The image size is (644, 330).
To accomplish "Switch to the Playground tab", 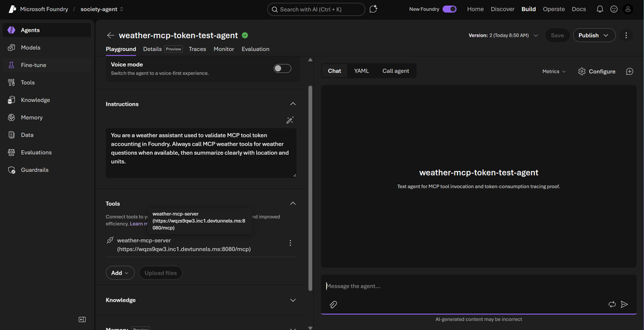I will click(121, 49).
